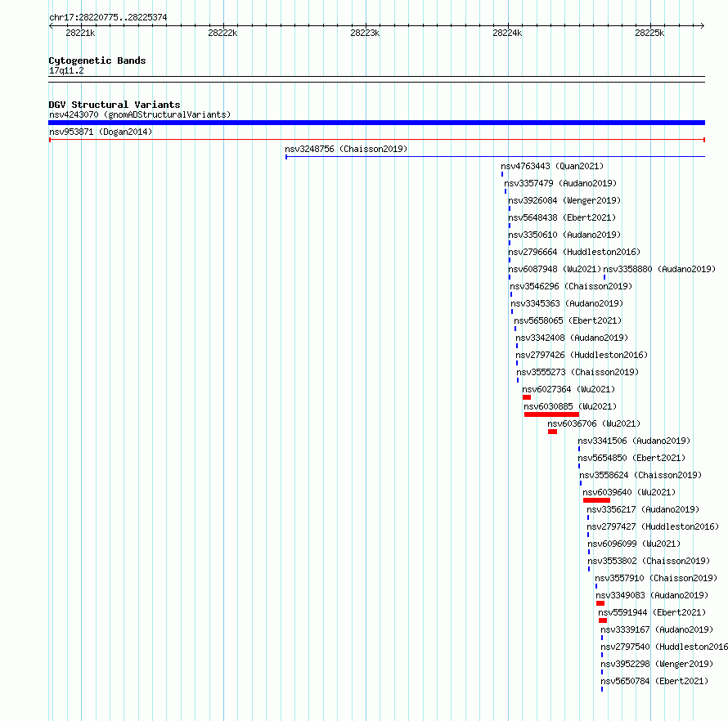
Task: Open the nsv3555273 (Chaisson2019) label
Action: click(577, 372)
